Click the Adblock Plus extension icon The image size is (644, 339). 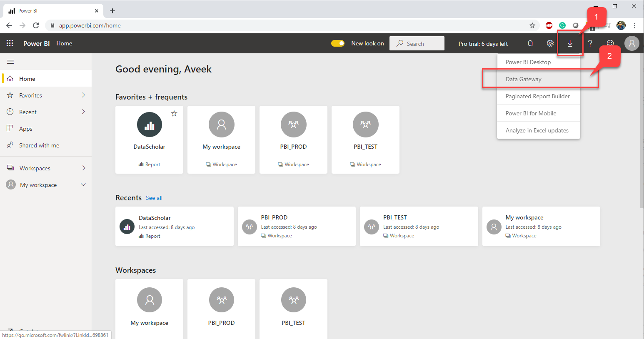pyautogui.click(x=549, y=25)
